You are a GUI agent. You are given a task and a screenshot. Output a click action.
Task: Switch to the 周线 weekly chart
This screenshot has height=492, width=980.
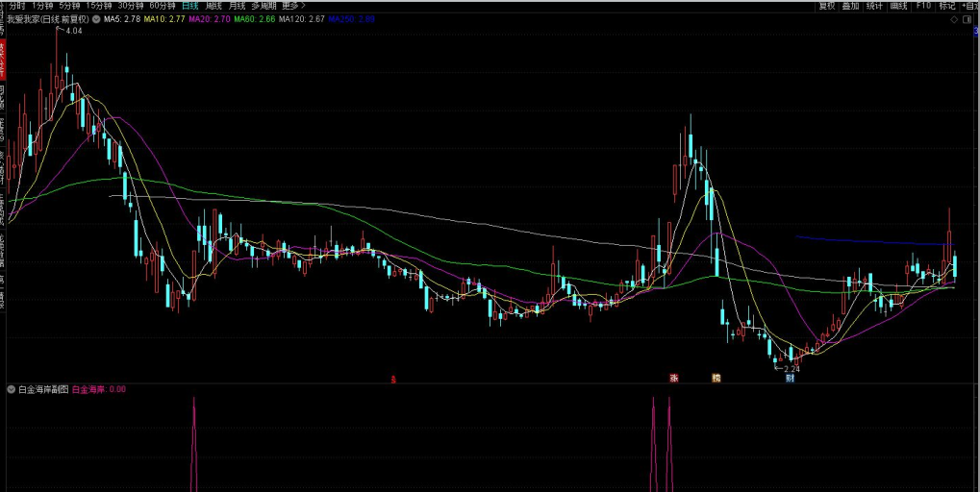pyautogui.click(x=214, y=6)
